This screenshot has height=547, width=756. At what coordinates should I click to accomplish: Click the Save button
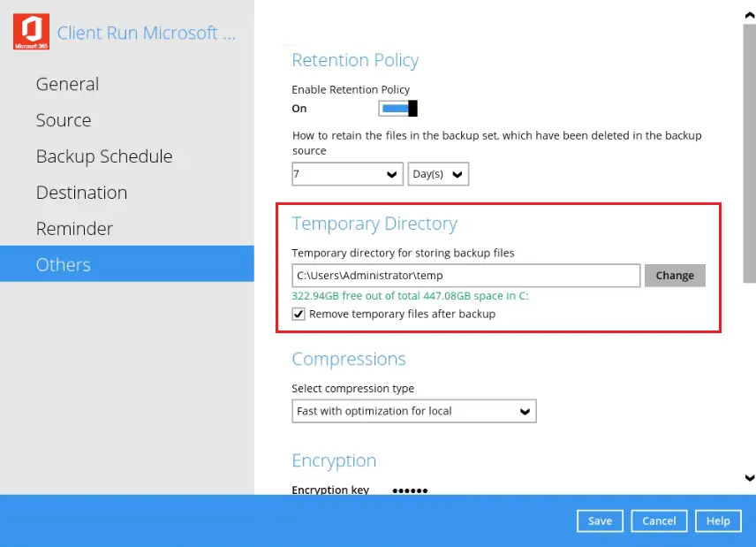(600, 520)
